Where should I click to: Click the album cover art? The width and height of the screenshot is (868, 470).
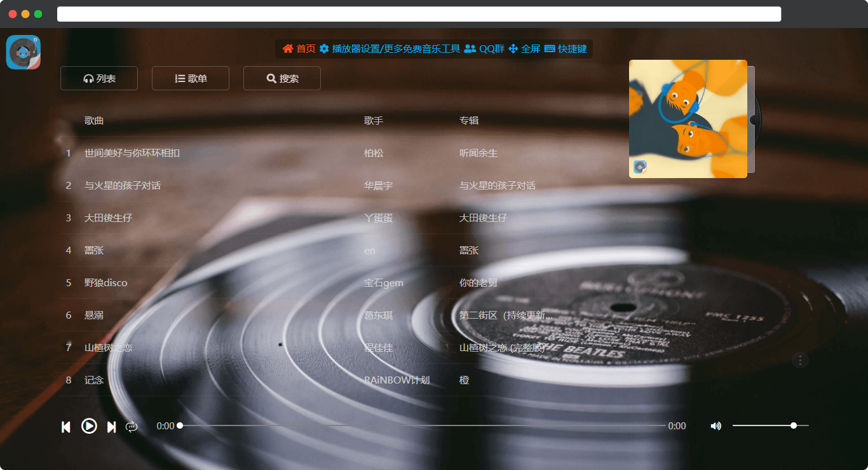click(x=688, y=119)
